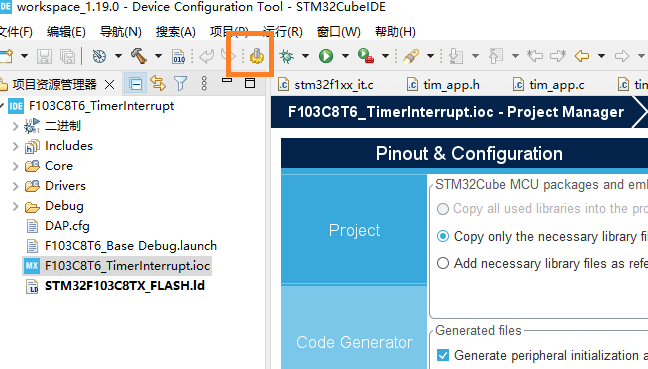Toggle Generate peripheral initialization checkbox
Image resolution: width=648 pixels, height=369 pixels.
443,355
